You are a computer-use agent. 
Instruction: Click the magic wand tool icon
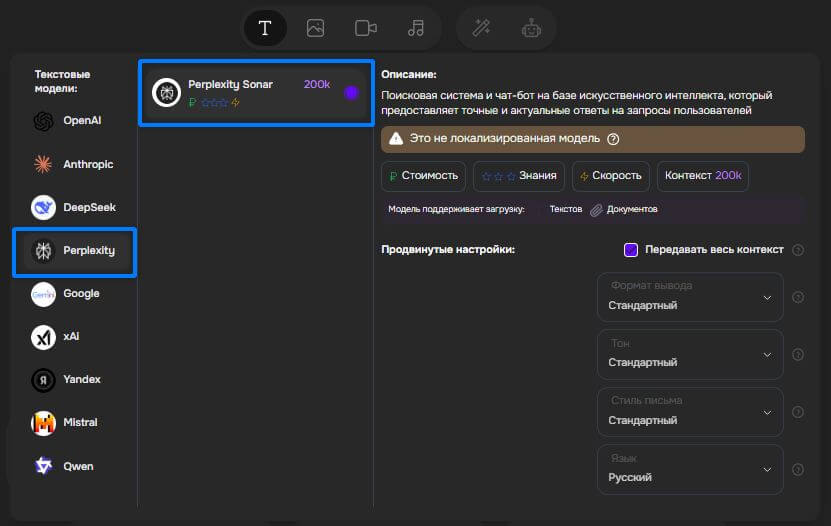point(481,28)
